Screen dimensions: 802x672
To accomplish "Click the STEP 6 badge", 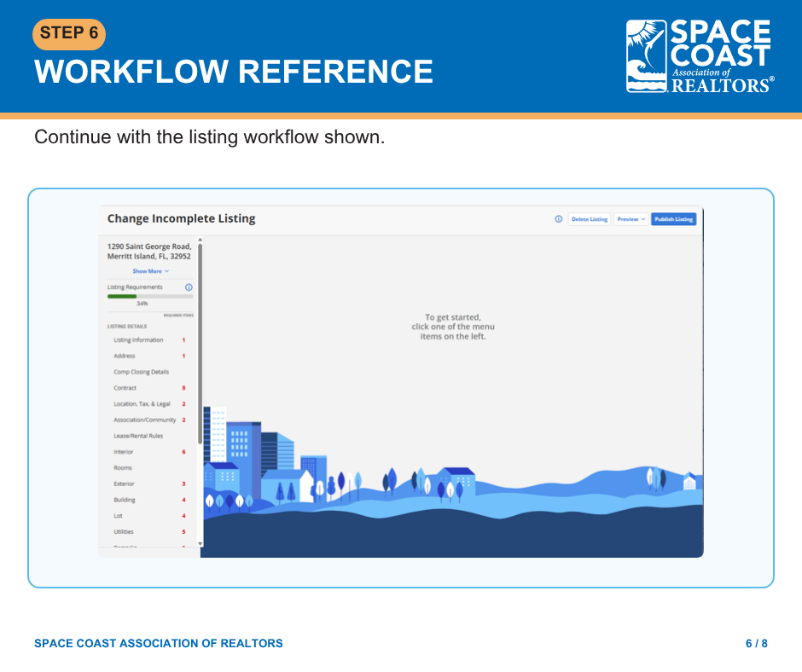I will tap(69, 34).
